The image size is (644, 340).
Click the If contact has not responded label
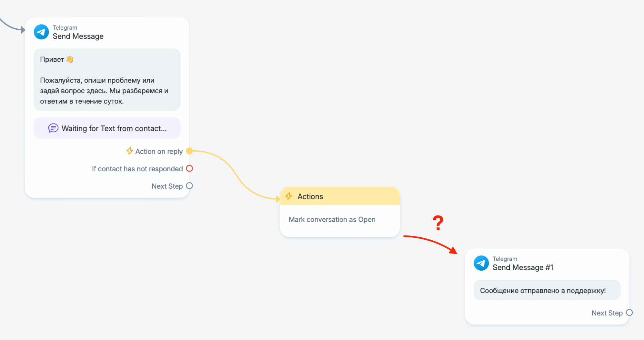(x=137, y=169)
